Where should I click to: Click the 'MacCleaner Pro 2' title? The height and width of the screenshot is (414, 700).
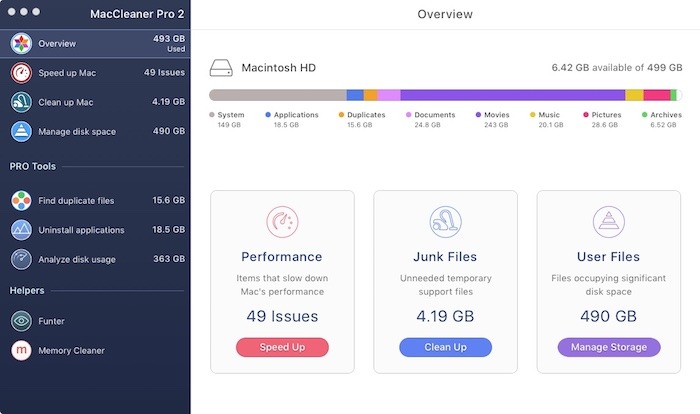(x=137, y=14)
